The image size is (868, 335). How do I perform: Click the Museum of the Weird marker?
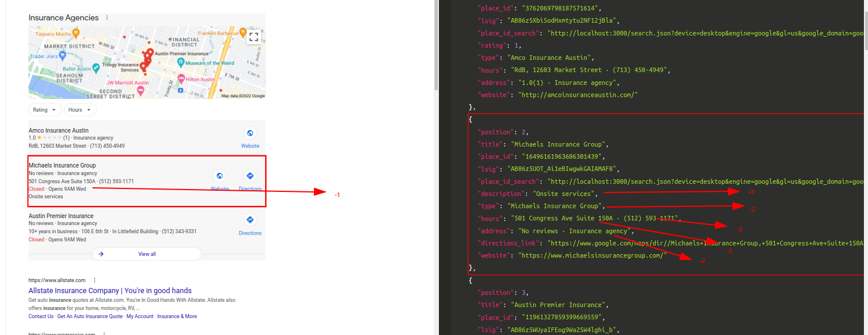point(181,62)
